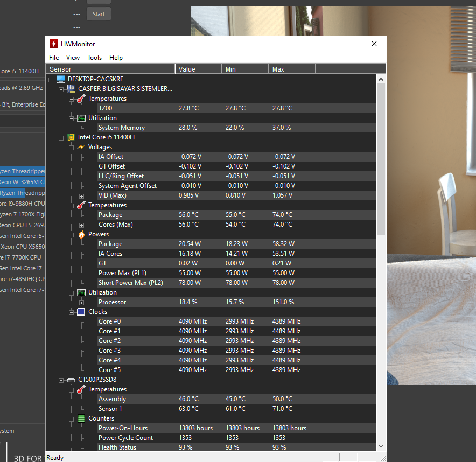The image size is (476, 462).
Task: Collapse the Clocks group
Action: point(71,312)
